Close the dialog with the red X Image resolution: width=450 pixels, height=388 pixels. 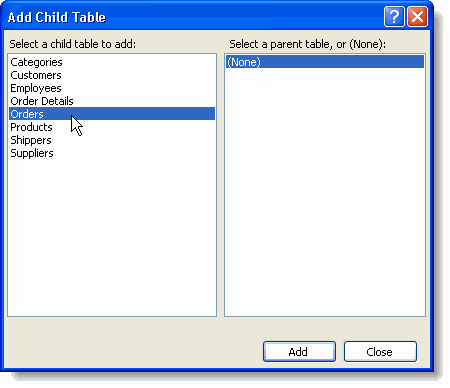pos(417,16)
